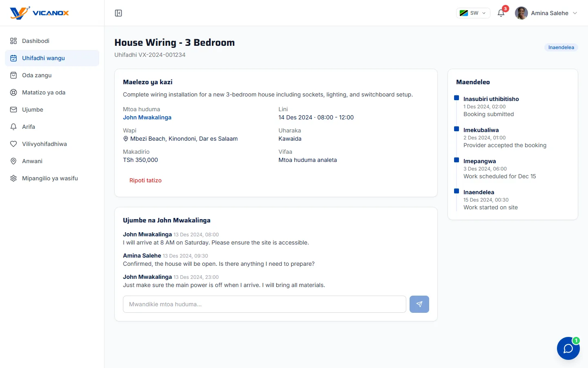
Task: Select Oda zangu in sidebar
Action: click(x=52, y=75)
